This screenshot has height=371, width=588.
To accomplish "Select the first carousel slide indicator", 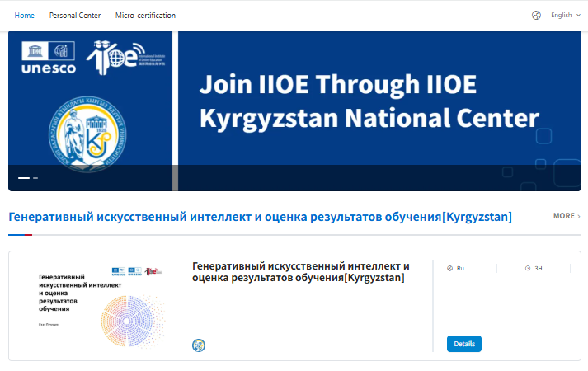I will pos(24,177).
